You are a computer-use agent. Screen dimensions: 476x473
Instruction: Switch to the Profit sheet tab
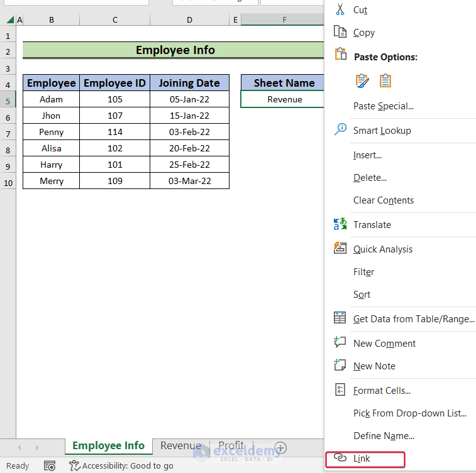pos(231,445)
